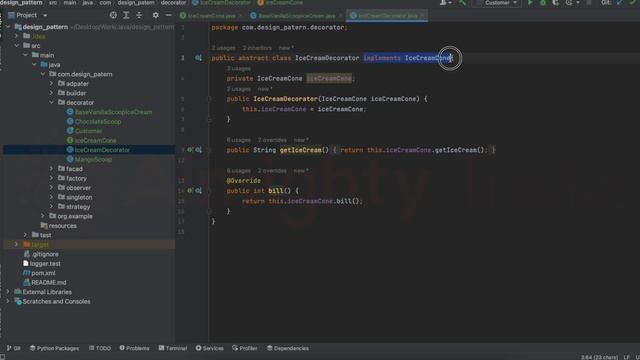Expand the faced folder
Screen dimensions: 640x360
[51, 169]
